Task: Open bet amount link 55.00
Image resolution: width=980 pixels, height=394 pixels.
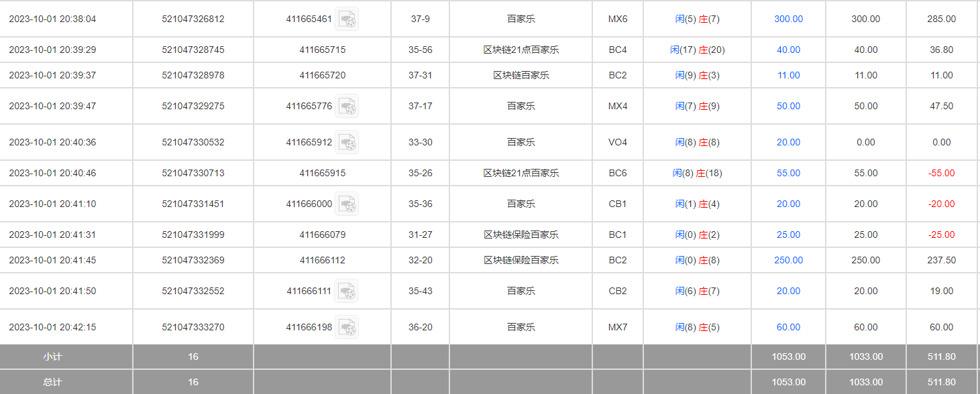Action: (788, 173)
